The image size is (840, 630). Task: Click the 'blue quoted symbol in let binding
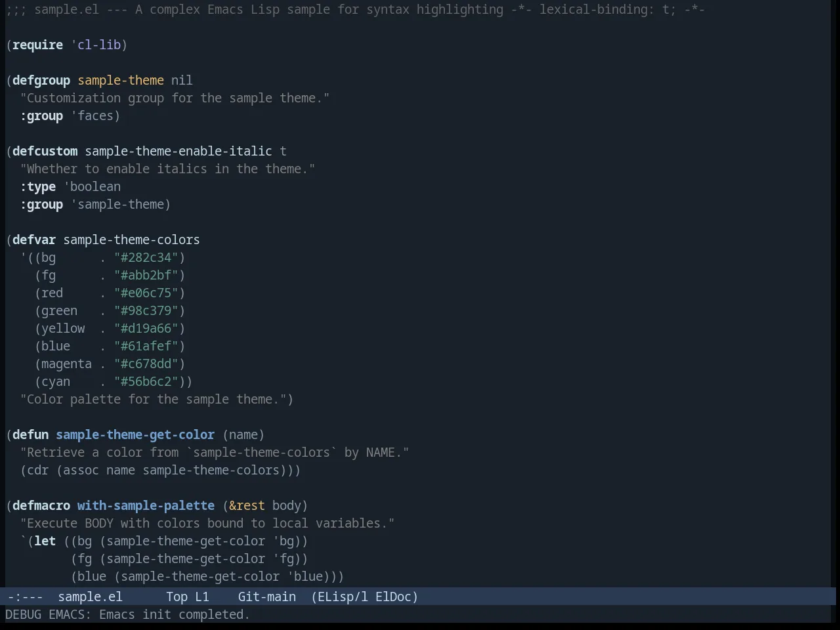(305, 576)
